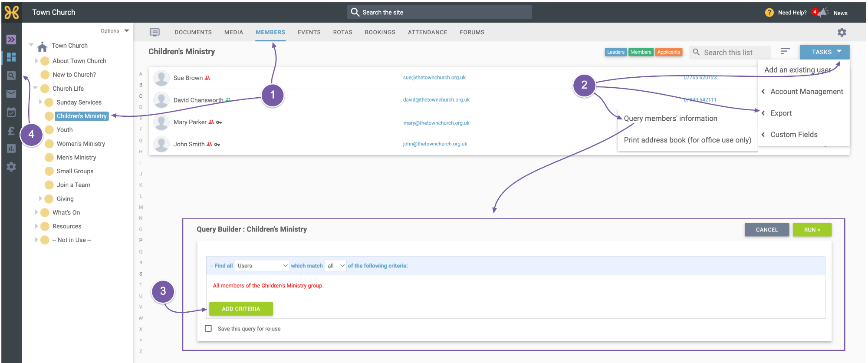Switch to the MEDIA tab
Viewport: 868px width, 363px height.
(233, 32)
